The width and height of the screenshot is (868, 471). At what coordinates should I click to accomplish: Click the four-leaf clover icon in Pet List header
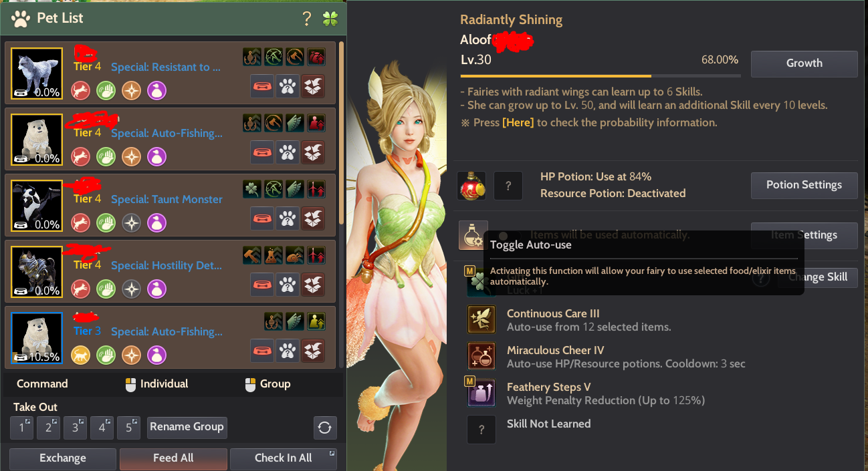[330, 19]
